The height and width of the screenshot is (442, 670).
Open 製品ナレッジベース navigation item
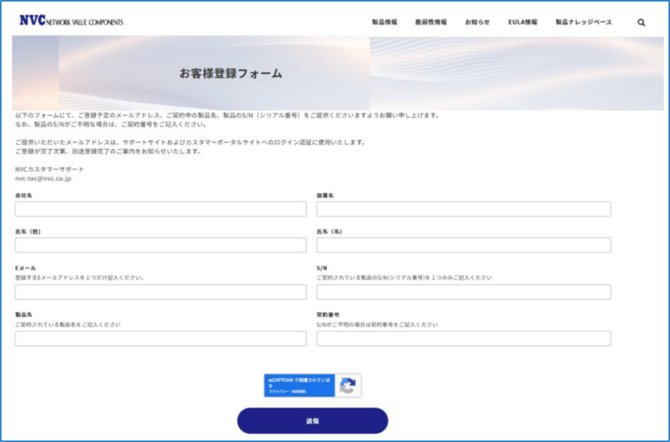584,22
